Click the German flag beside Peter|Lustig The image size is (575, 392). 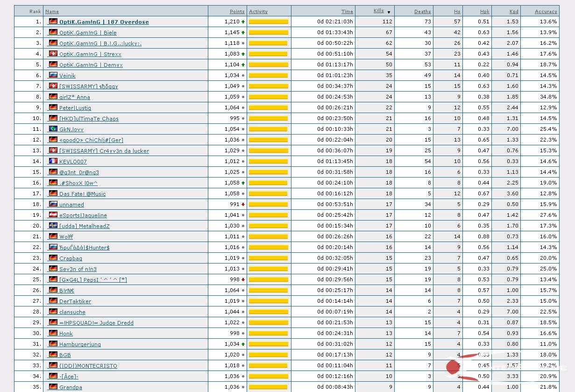[53, 107]
